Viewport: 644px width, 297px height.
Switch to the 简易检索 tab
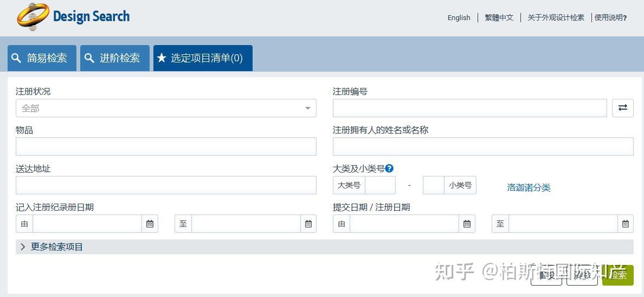42,58
